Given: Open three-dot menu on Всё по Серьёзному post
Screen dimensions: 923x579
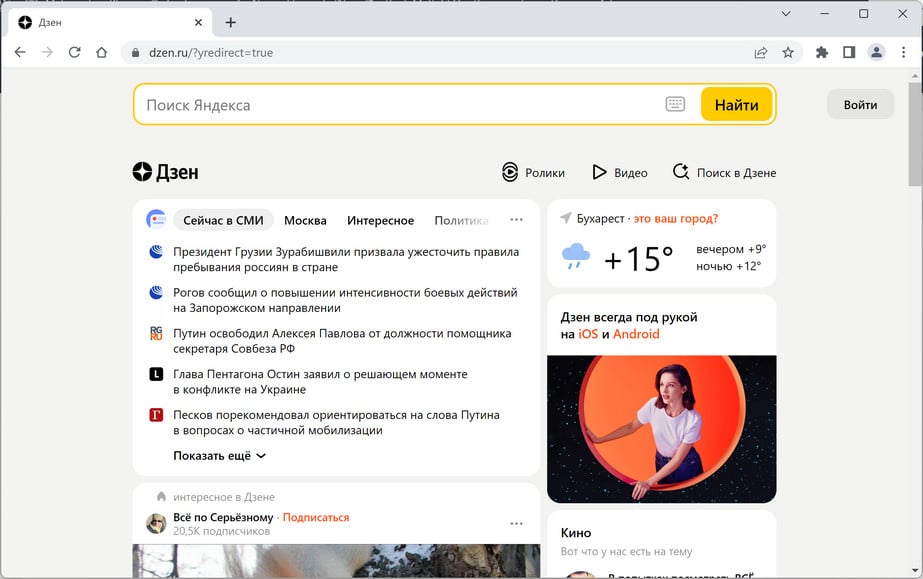Looking at the screenshot, I should click(516, 523).
